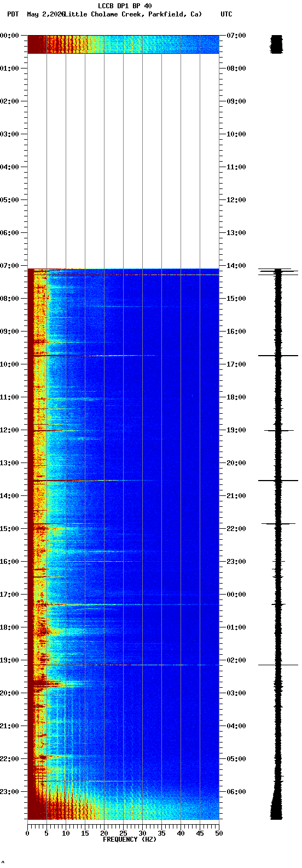Click the "07:00" label on the UTC axis
302x868 pixels.
tap(236, 36)
